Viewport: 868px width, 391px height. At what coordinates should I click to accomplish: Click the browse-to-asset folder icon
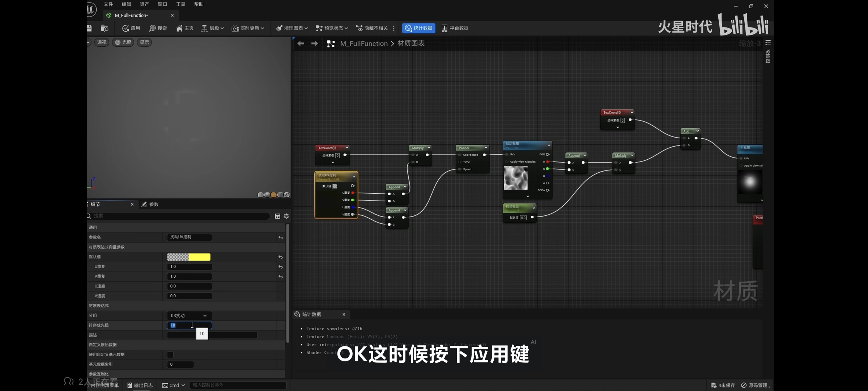tap(105, 28)
